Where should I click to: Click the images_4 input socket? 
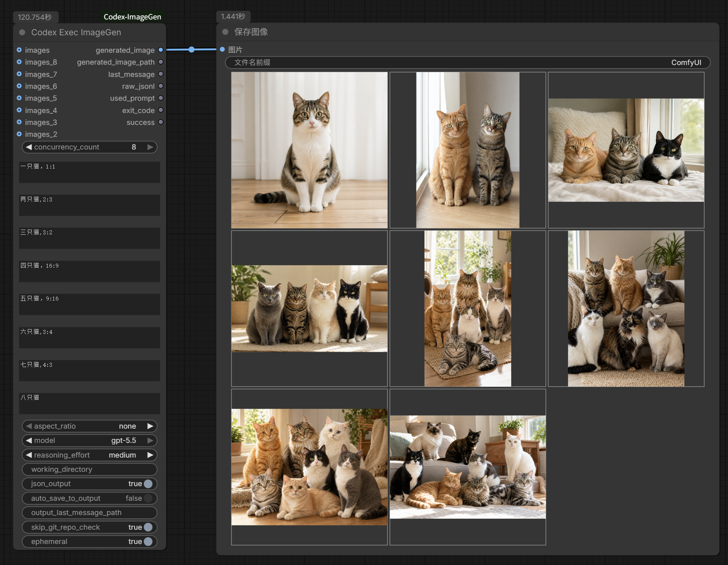[x=19, y=110]
